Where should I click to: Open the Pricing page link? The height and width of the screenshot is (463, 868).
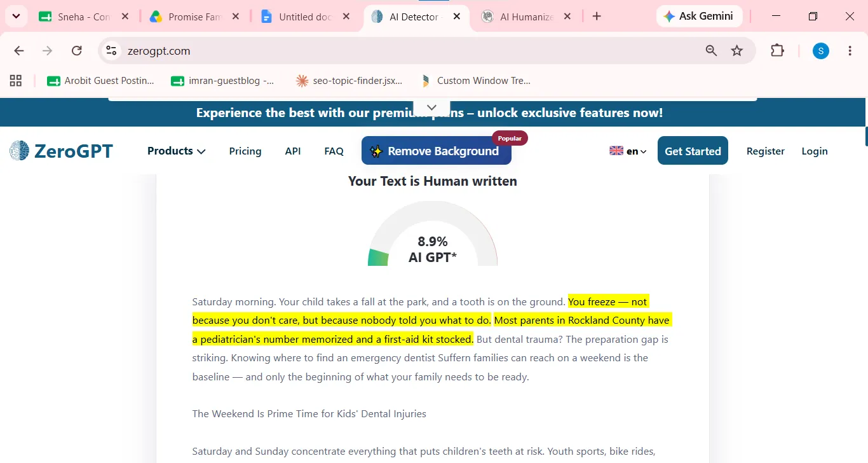(245, 151)
